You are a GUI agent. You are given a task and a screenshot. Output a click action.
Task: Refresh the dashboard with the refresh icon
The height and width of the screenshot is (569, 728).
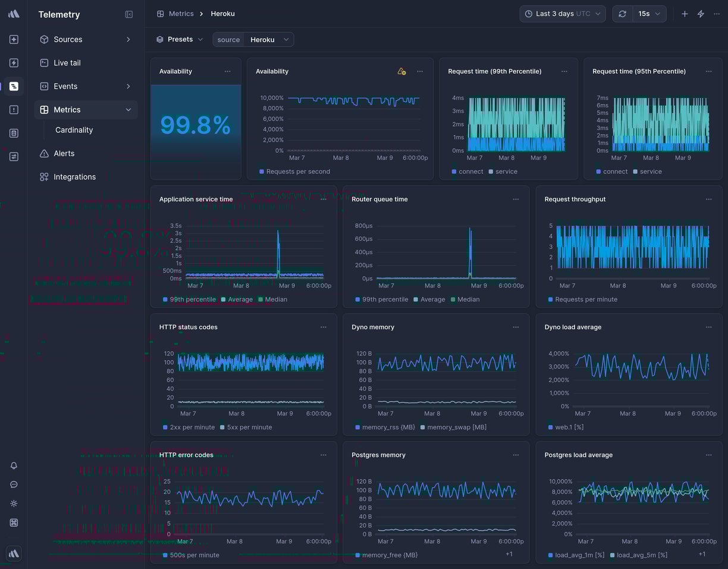622,13
